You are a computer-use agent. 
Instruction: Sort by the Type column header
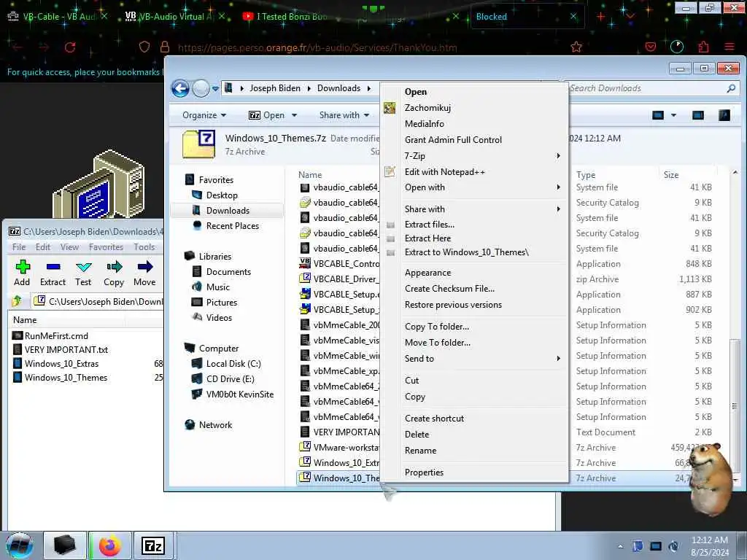(586, 175)
